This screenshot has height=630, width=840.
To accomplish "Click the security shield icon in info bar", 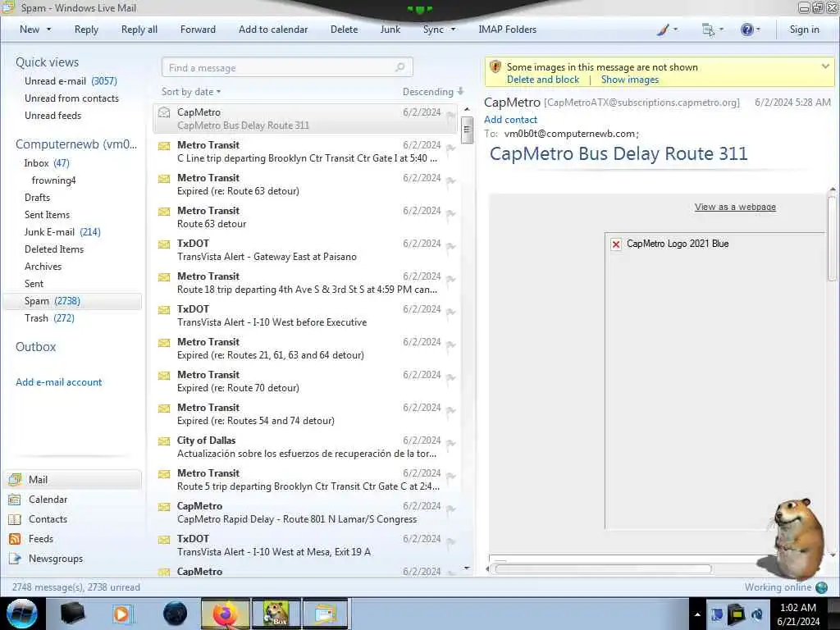I will (x=495, y=67).
